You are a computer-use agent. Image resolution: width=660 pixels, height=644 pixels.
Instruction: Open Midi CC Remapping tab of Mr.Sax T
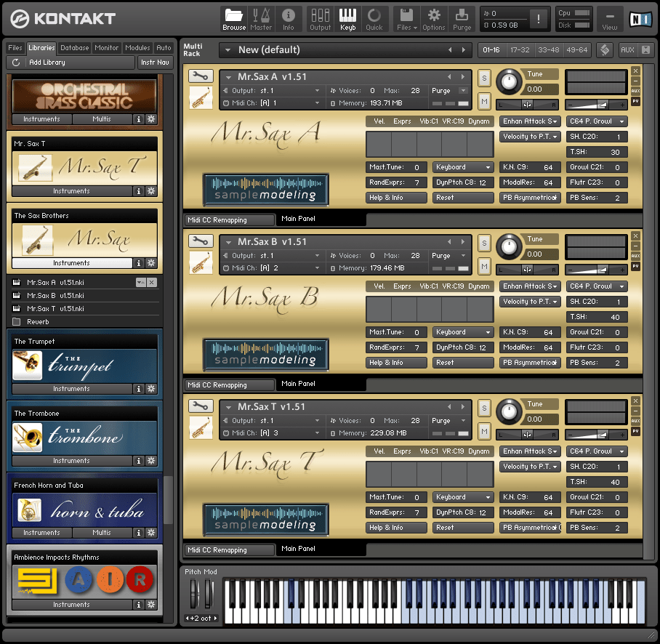(230, 550)
